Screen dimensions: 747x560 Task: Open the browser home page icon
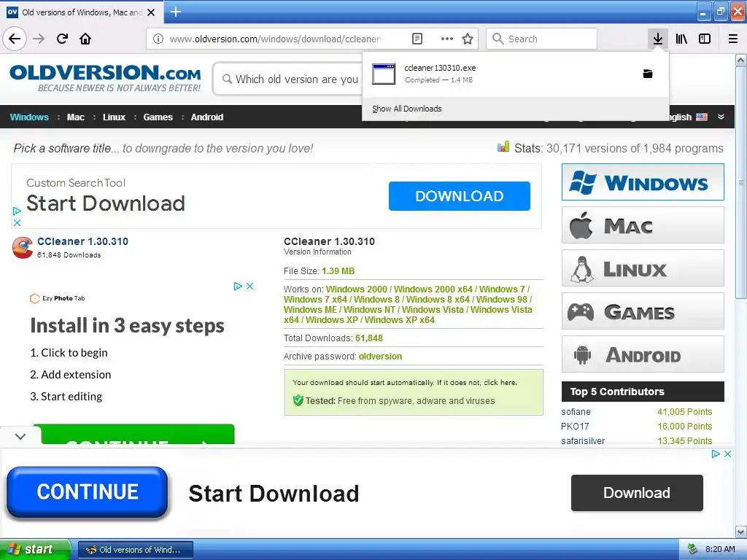click(85, 39)
